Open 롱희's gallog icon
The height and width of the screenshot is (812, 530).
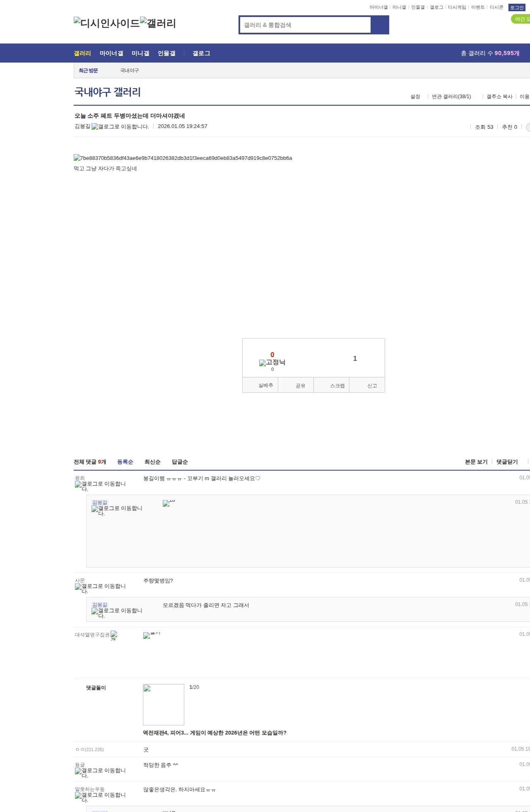[x=100, y=486]
